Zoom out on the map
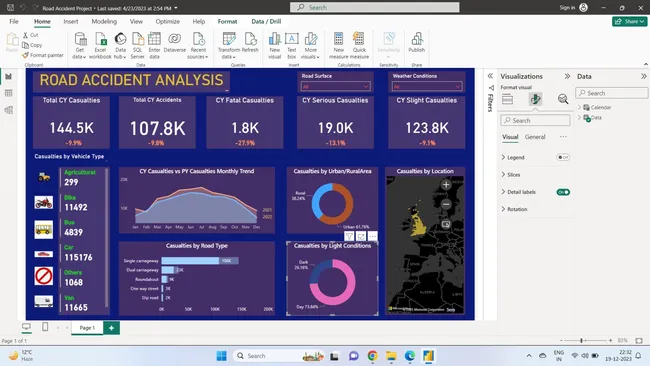The image size is (650, 366). (x=446, y=204)
